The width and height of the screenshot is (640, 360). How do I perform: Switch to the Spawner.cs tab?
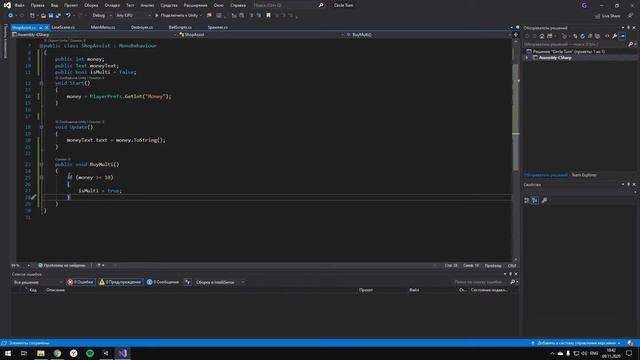click(218, 27)
